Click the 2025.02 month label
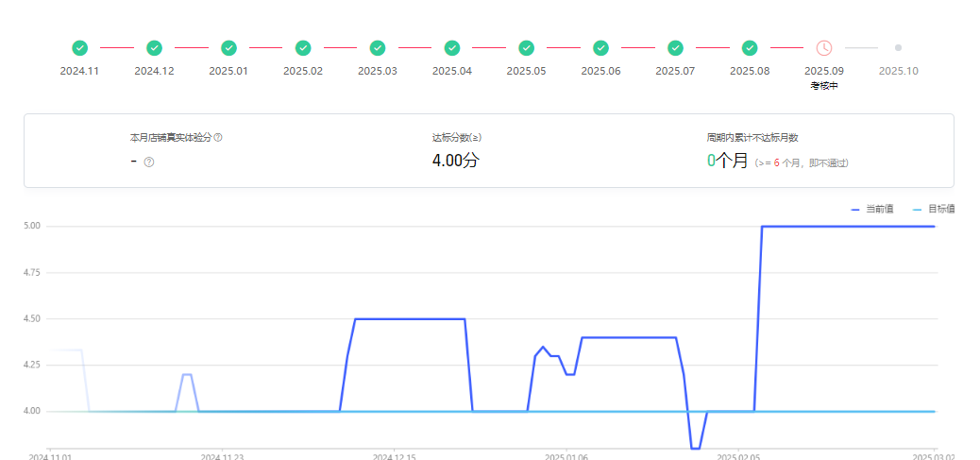The height and width of the screenshot is (460, 980). point(303,71)
